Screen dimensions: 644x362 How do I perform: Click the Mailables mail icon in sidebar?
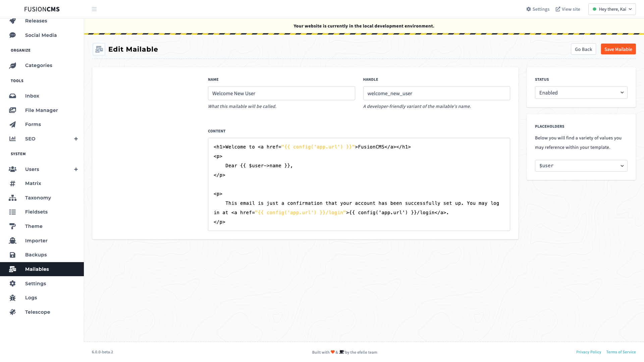click(x=12, y=269)
